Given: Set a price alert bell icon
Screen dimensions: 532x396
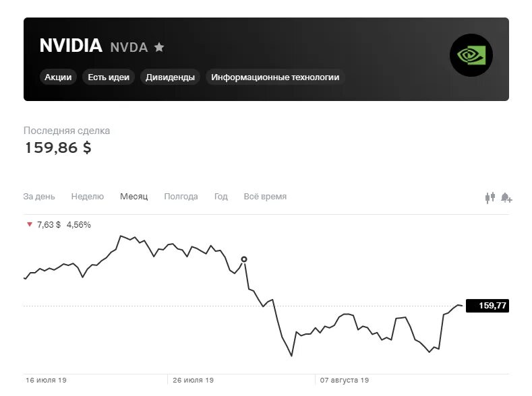Looking at the screenshot, I should point(506,197).
